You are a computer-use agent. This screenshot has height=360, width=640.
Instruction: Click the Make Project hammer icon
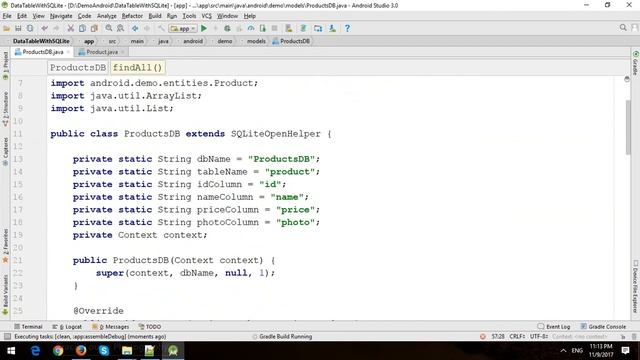coord(161,29)
